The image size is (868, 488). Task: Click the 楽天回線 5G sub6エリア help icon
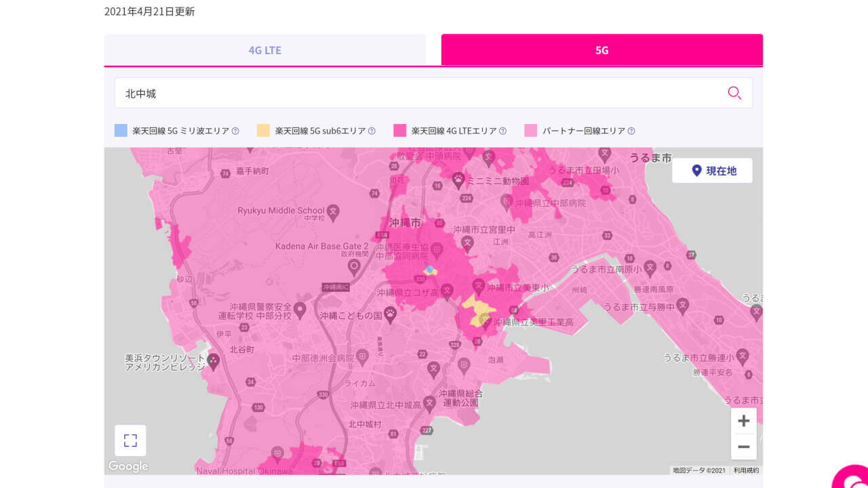[x=371, y=130]
